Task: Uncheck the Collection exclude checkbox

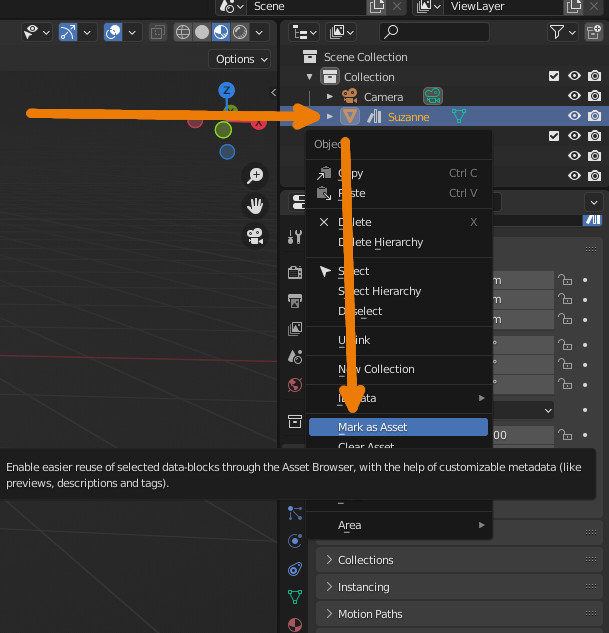Action: 554,77
